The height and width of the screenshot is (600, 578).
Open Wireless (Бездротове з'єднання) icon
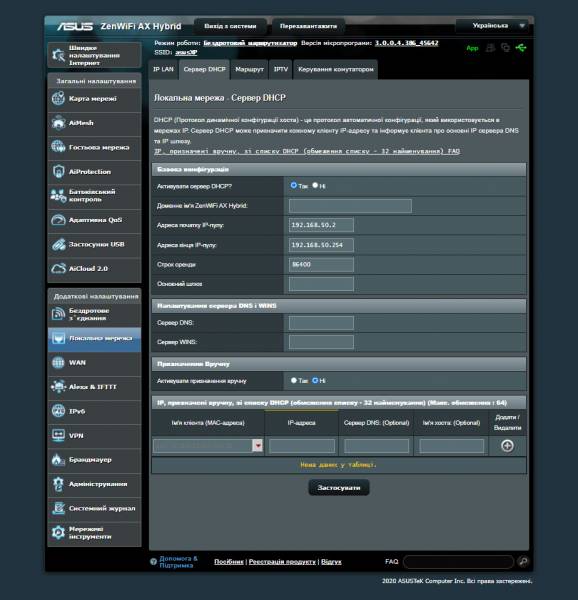[x=58, y=314]
